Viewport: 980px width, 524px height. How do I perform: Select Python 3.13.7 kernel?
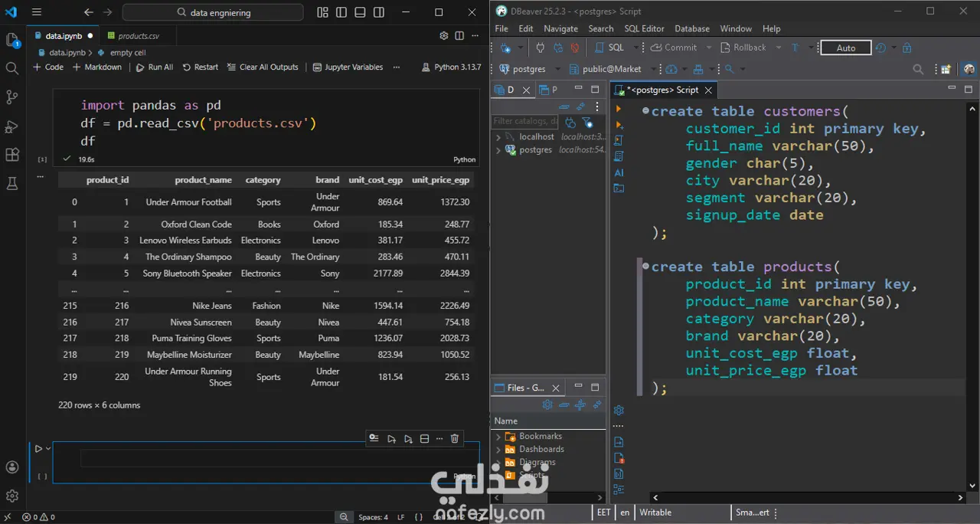coord(451,67)
